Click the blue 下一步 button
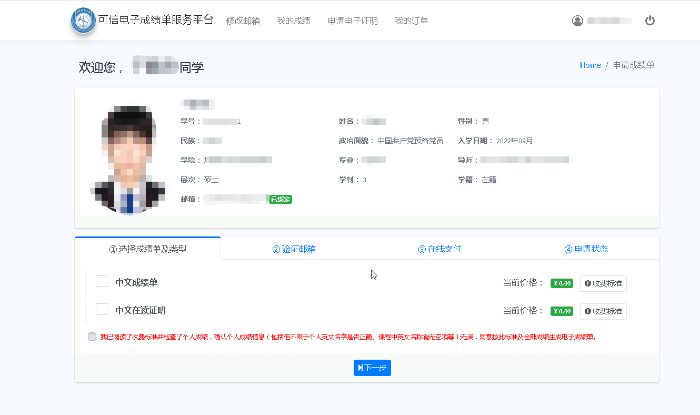This screenshot has width=700, height=415. click(x=372, y=368)
